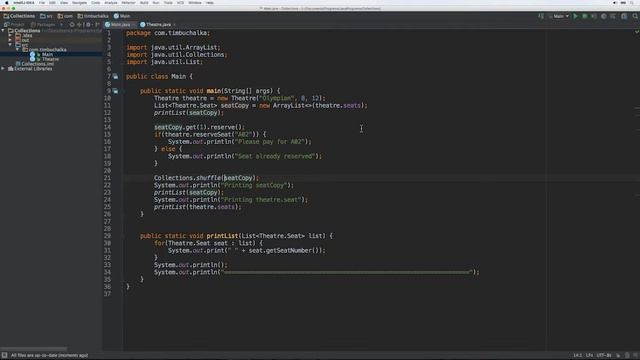Start debugging with the bug icon

pos(585,16)
